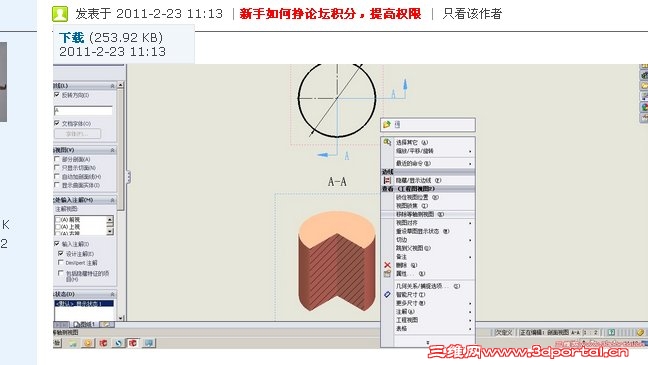Open the 备注 submenu
Viewport: 648px width, 365px height.
click(x=434, y=257)
